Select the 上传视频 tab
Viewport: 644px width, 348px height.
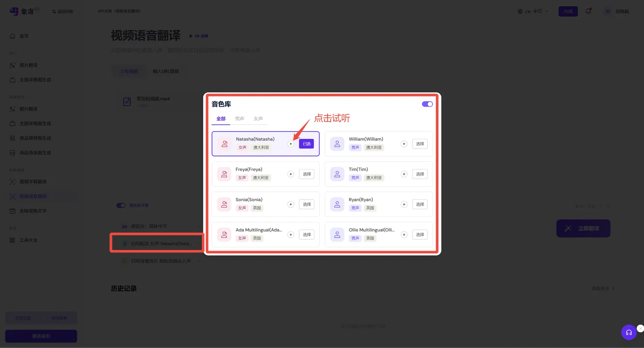click(x=129, y=71)
